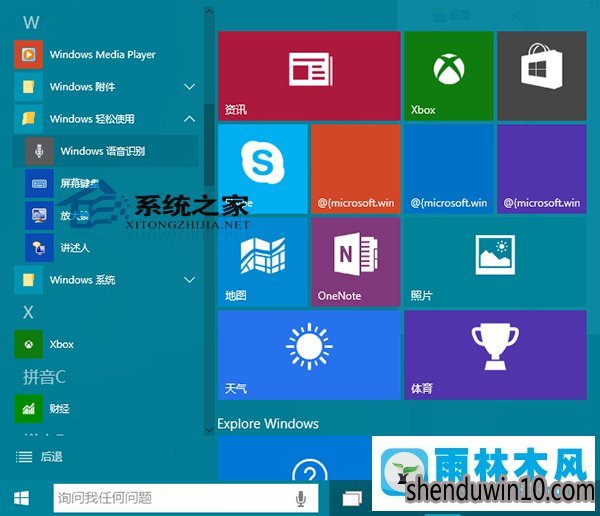Jump using the X letter header
The image size is (600, 516).
pyautogui.click(x=28, y=312)
